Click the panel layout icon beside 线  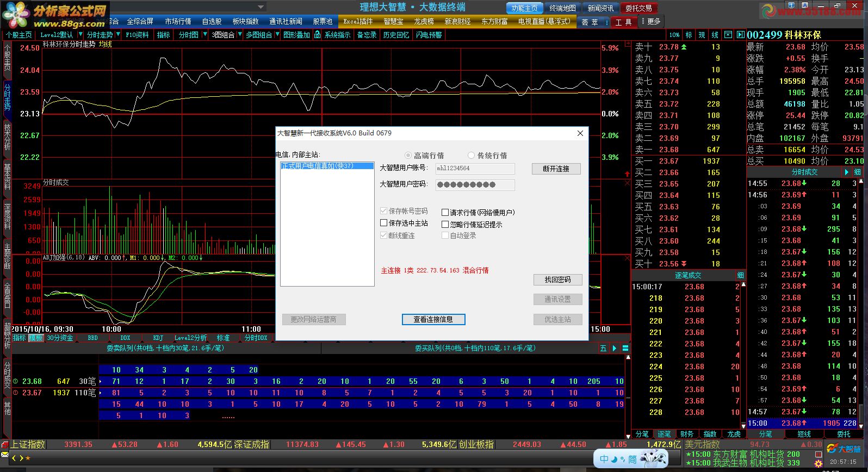728,35
